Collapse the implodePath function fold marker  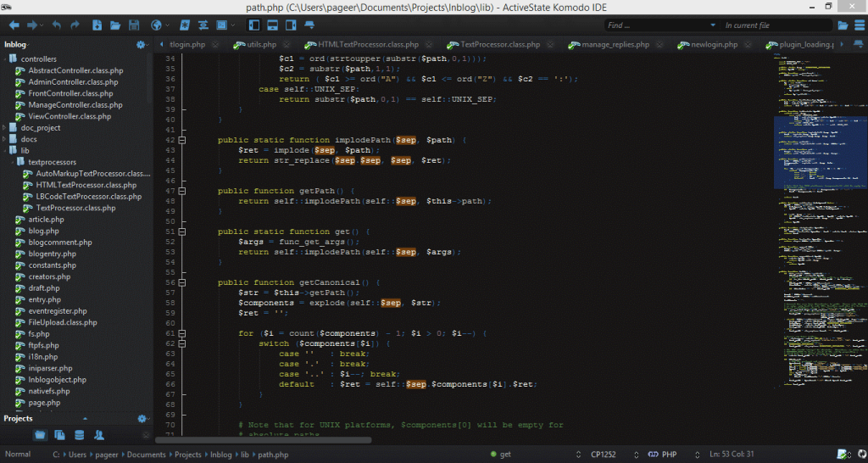point(182,140)
